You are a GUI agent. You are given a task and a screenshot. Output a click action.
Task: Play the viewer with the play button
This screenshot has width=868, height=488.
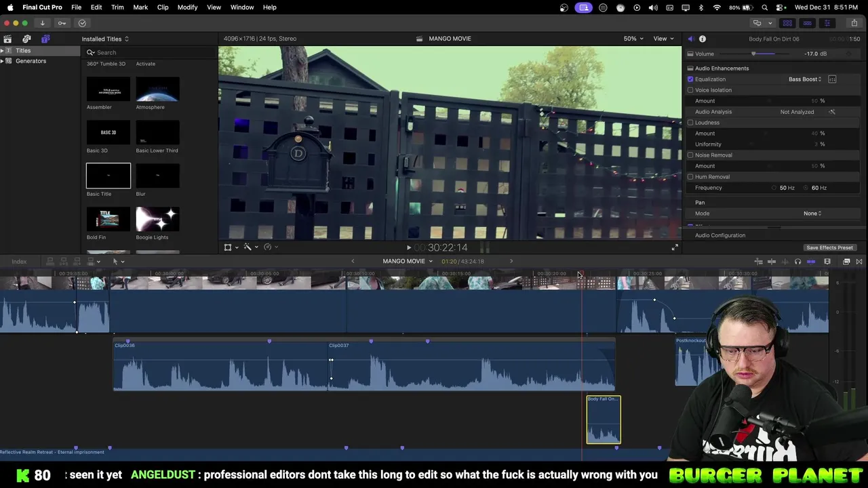point(408,248)
